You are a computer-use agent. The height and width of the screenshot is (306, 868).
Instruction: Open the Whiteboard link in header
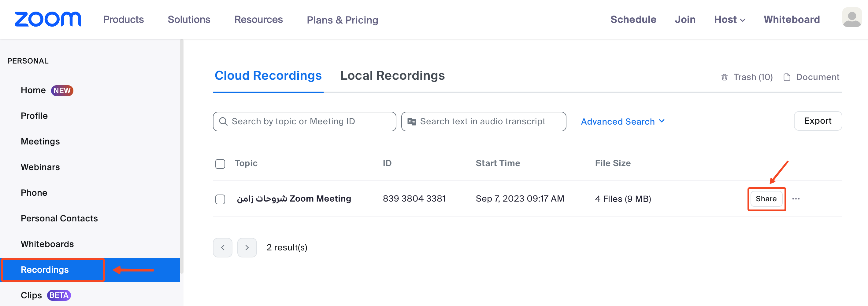point(792,20)
